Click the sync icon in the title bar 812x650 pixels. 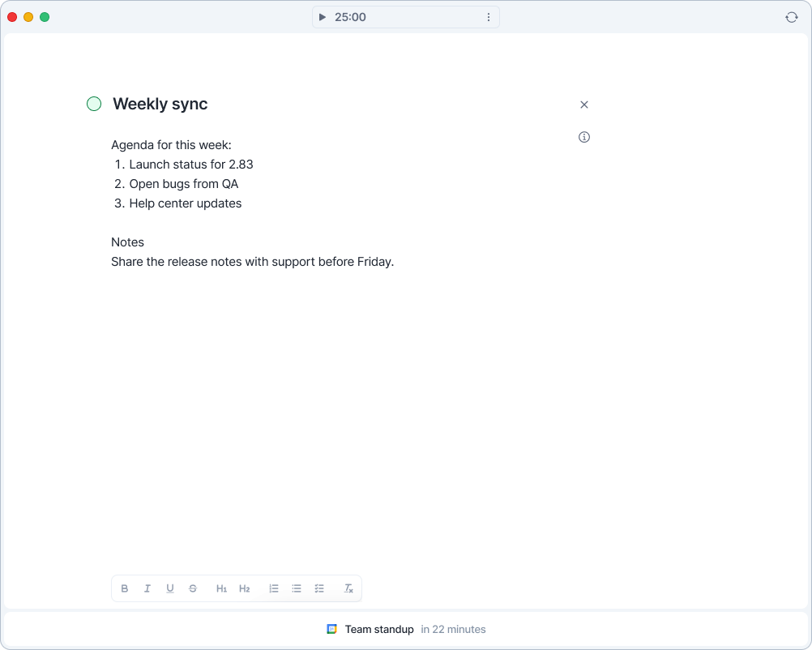coord(791,17)
